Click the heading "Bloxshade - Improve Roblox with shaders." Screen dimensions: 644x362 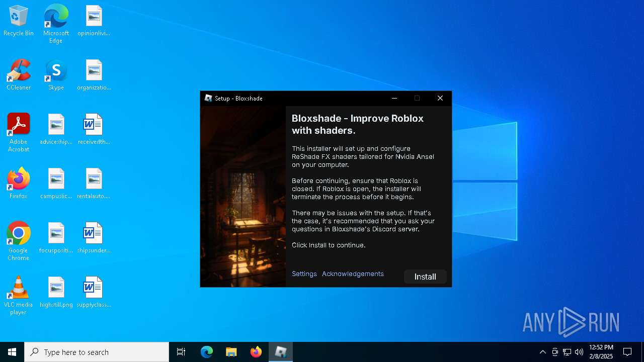(x=358, y=124)
